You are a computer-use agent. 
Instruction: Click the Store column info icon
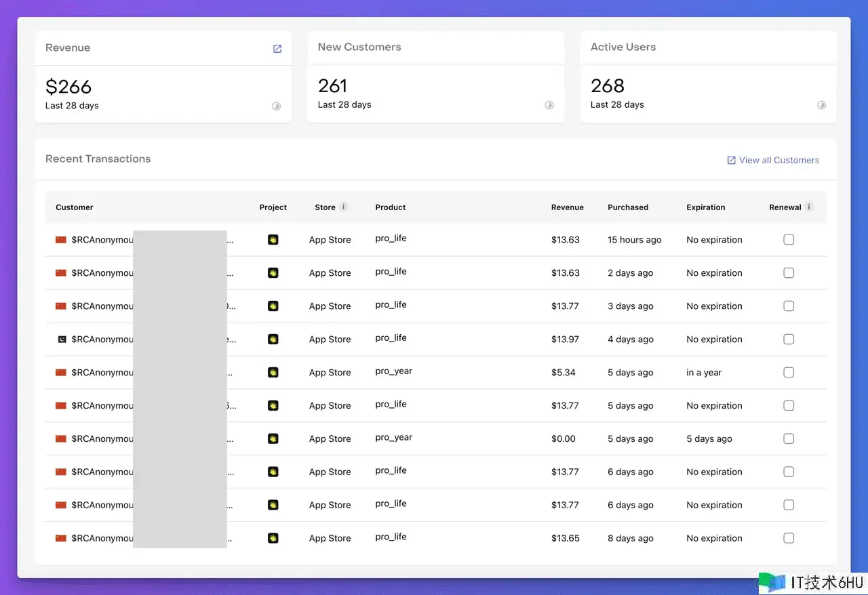tap(344, 207)
